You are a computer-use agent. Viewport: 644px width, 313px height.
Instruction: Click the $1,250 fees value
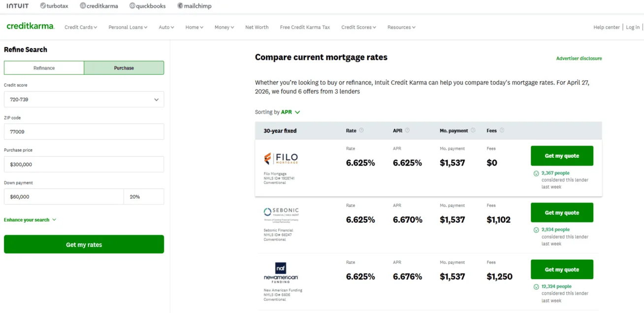499,277
